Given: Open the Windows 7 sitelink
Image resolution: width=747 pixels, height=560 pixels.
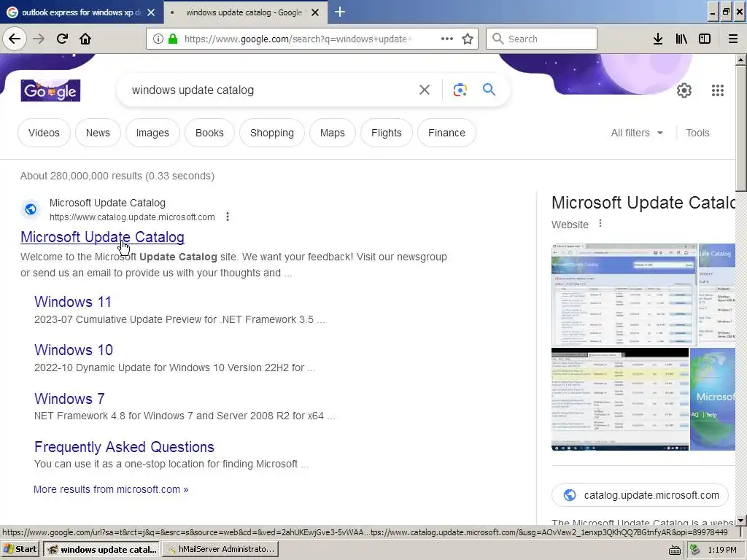Looking at the screenshot, I should (x=69, y=399).
